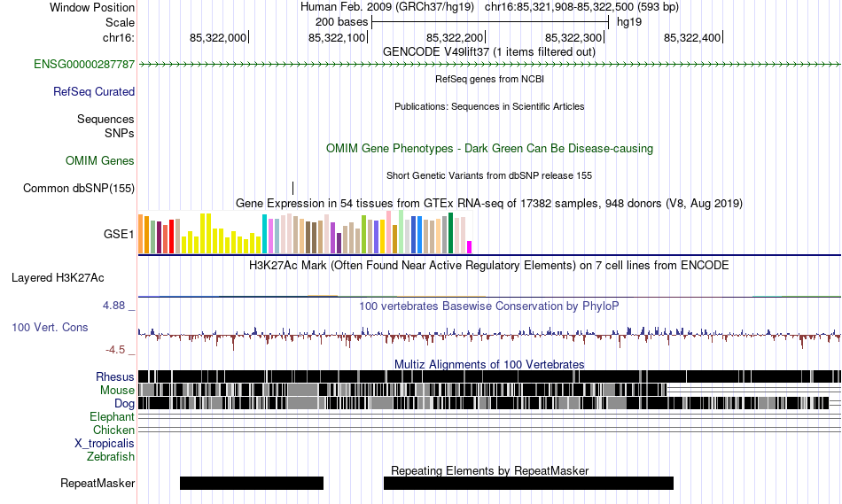
Task: Click the left RepeatMasker black block
Action: point(252,483)
